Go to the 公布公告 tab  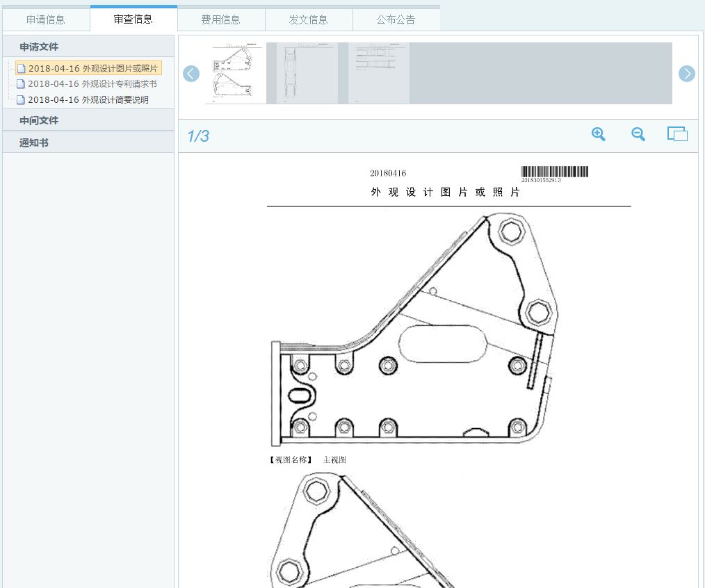coord(396,19)
